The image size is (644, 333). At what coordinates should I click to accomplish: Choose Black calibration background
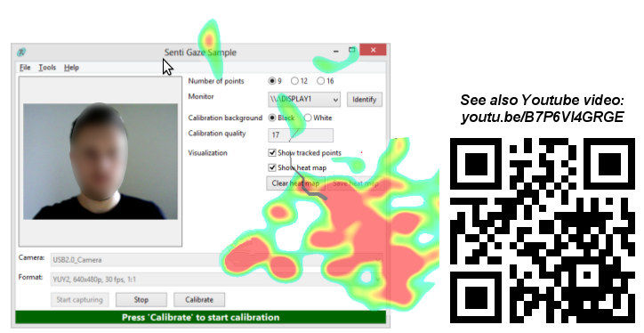(x=272, y=118)
